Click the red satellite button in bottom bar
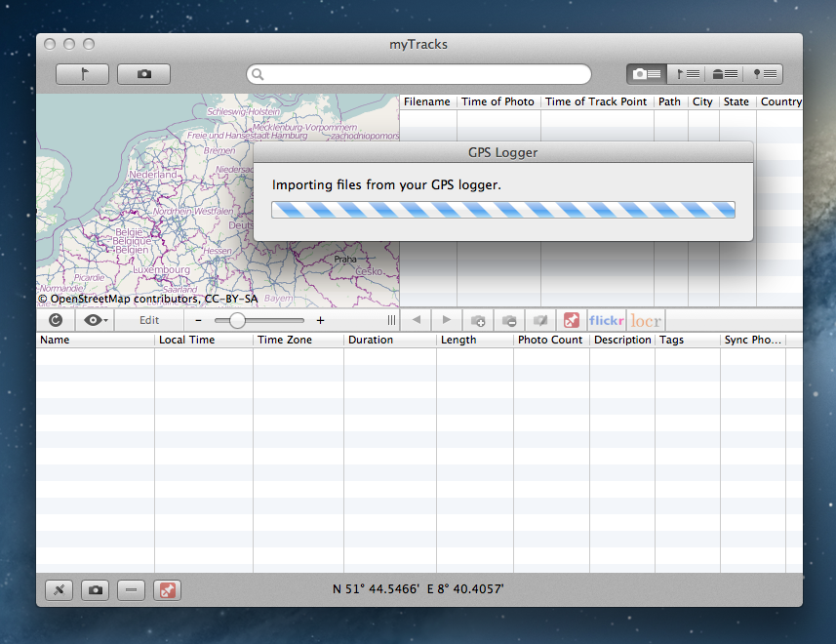This screenshot has width=836, height=644. click(168, 589)
